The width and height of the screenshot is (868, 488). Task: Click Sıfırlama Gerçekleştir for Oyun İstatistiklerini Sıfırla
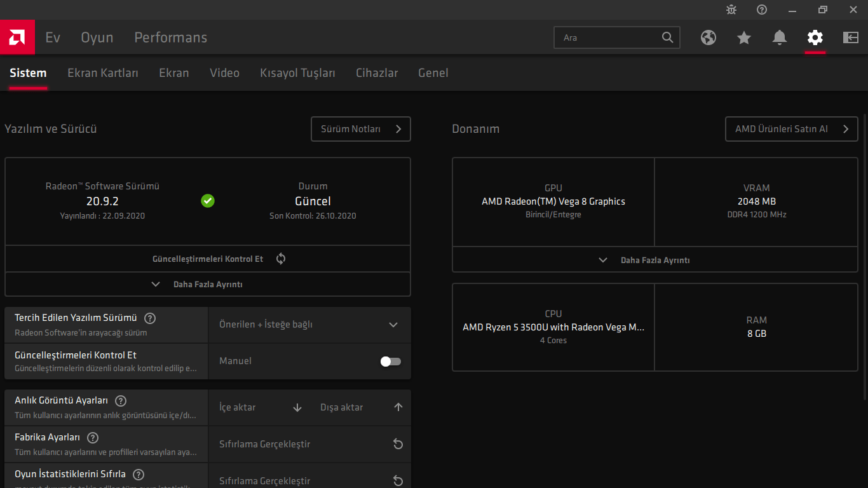[309, 480]
